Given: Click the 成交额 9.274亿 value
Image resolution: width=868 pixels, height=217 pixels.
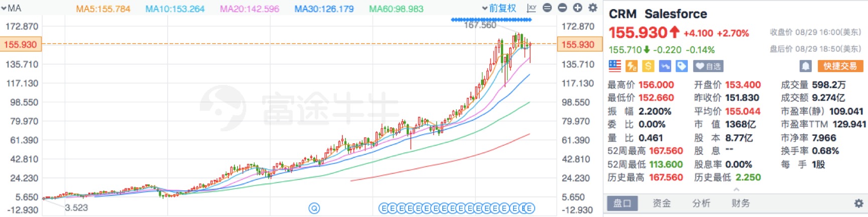Looking at the screenshot, I should coord(828,98).
